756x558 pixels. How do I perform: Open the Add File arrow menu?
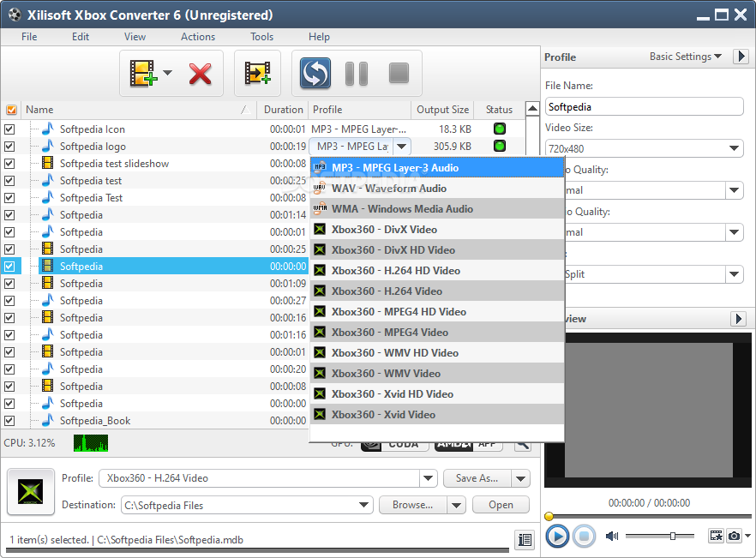pos(167,73)
